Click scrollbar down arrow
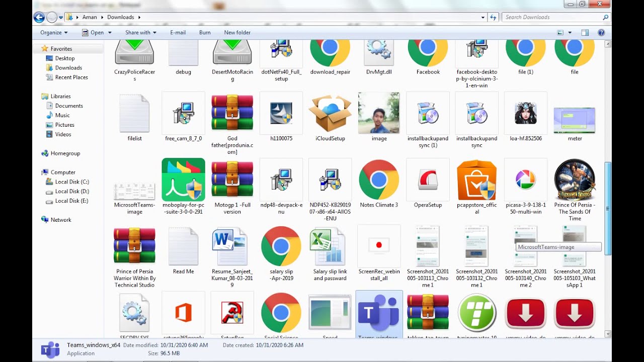644x362 pixels. (608, 334)
